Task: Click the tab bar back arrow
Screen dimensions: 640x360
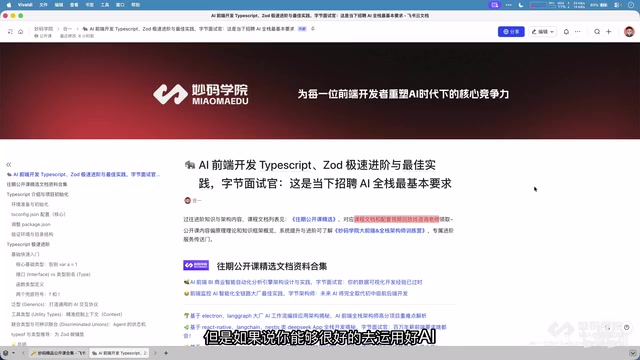Action: pyautogui.click(x=23, y=353)
